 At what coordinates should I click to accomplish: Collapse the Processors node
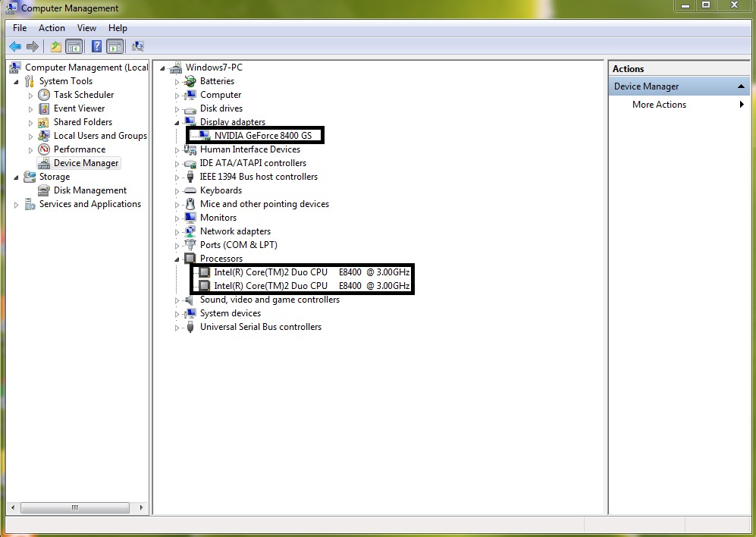[x=177, y=259]
